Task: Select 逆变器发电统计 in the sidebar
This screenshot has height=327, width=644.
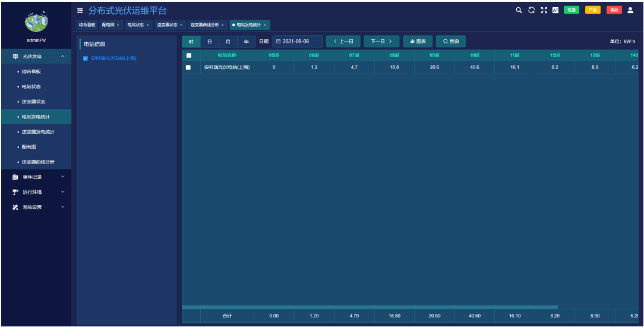Action: (38, 131)
